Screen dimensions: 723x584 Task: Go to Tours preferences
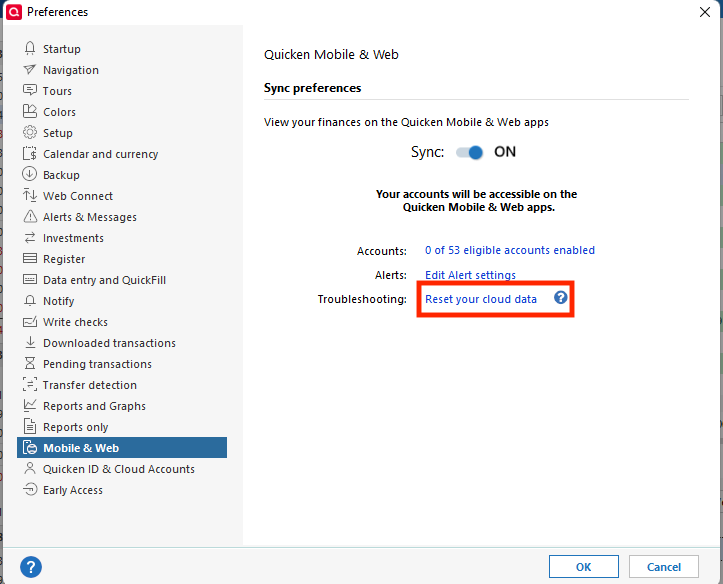tap(57, 91)
